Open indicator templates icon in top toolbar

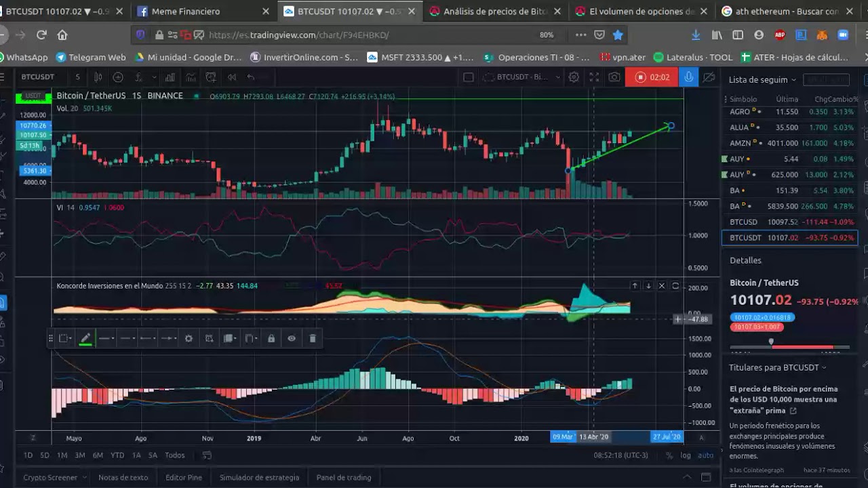(190, 77)
